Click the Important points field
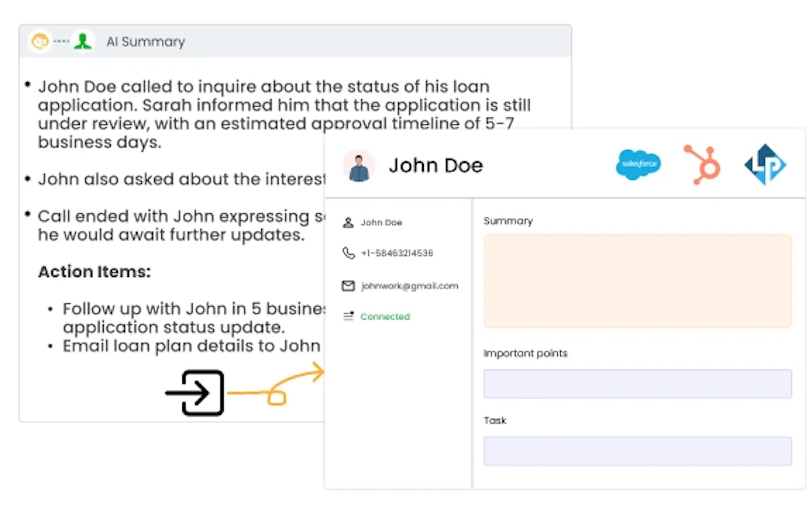The image size is (812, 517). coord(638,384)
